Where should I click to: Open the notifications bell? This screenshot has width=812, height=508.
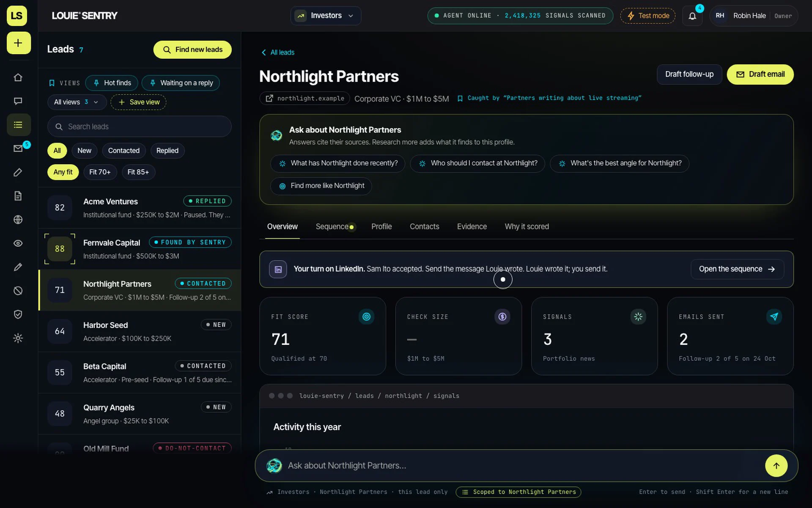point(692,16)
